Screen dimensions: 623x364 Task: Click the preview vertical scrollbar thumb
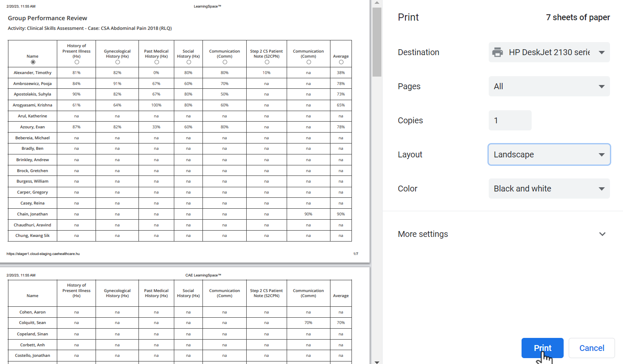(x=377, y=42)
